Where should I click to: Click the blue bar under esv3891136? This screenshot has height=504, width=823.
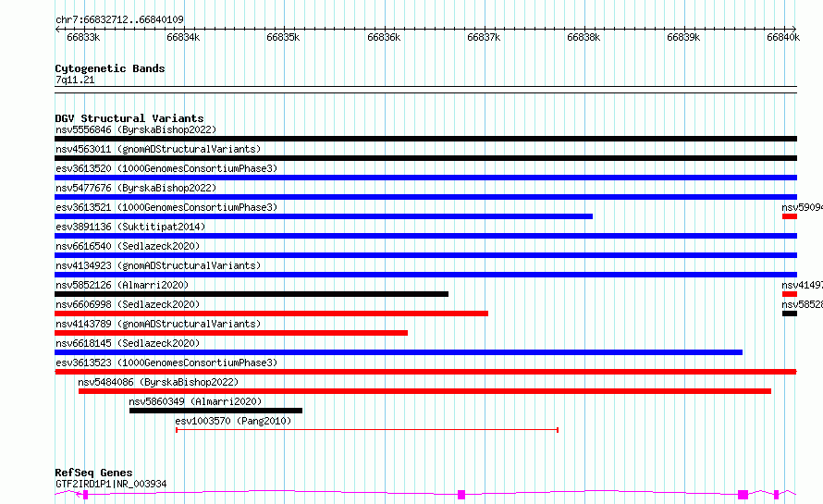pyautogui.click(x=425, y=236)
